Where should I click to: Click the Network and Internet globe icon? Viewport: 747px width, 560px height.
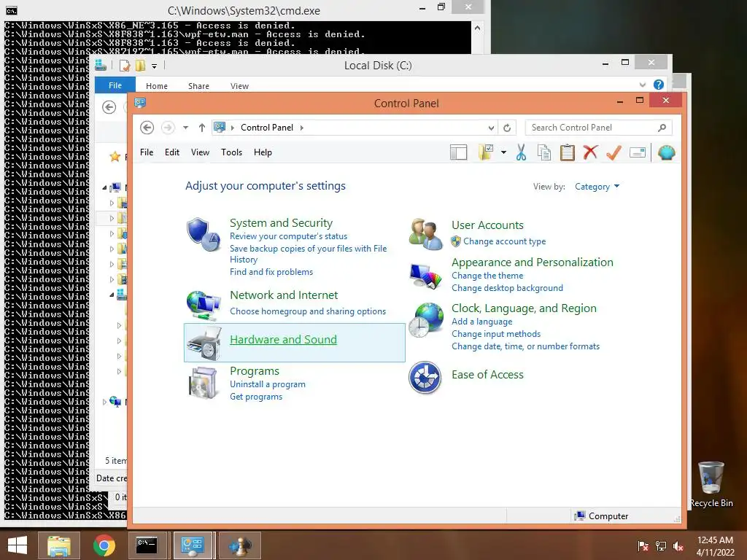[x=204, y=306]
